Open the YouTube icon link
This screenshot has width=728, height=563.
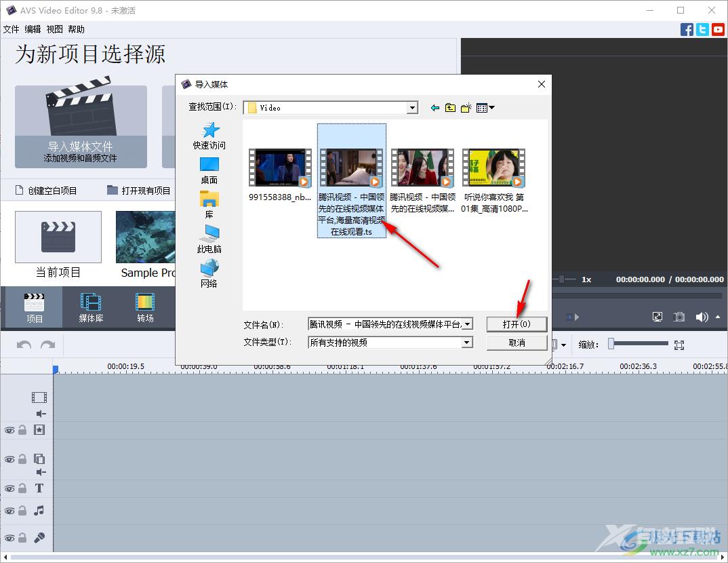tap(719, 30)
